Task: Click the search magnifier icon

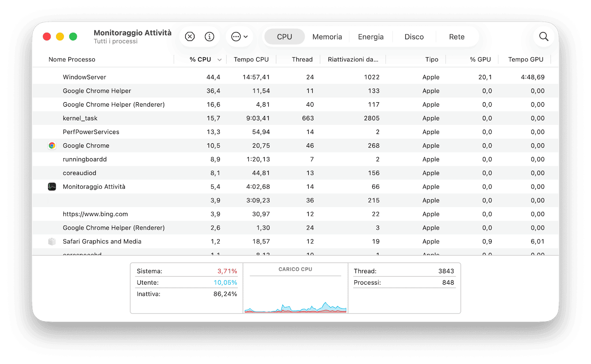Action: coord(544,37)
